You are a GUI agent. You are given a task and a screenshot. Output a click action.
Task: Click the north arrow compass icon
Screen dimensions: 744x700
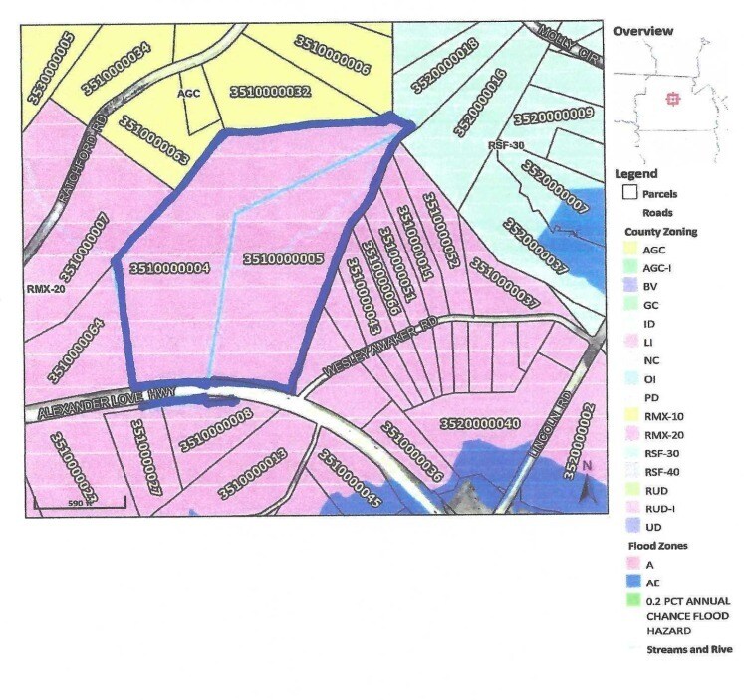pos(588,484)
